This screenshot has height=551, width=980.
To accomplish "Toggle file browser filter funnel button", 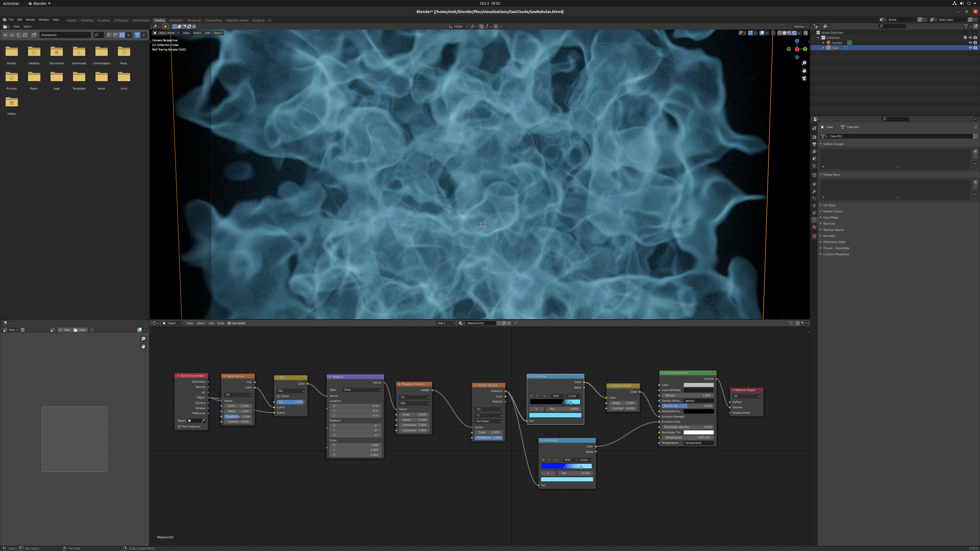I will coord(137,35).
